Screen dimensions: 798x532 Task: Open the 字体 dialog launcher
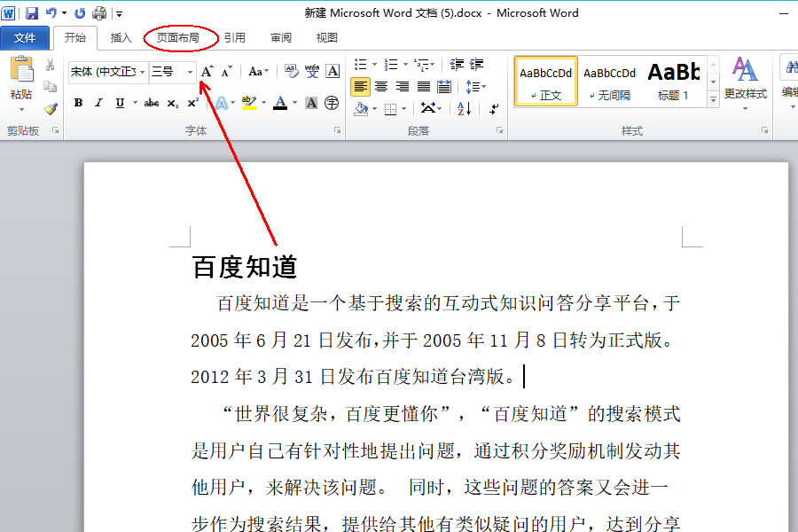pyautogui.click(x=338, y=131)
